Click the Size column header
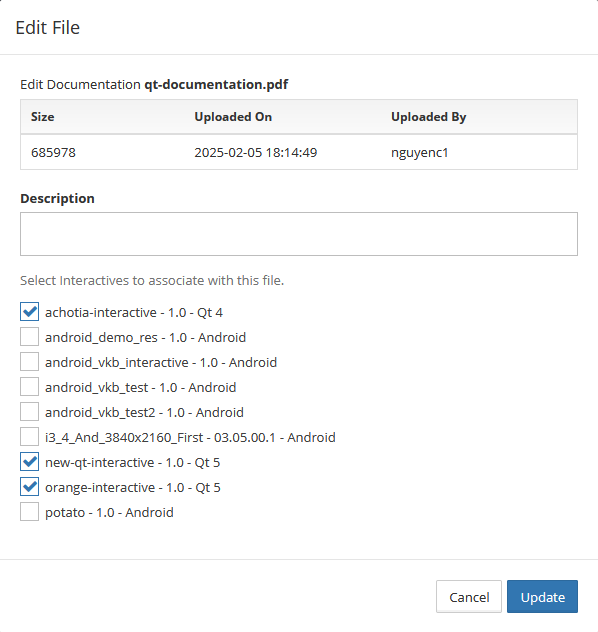The height and width of the screenshot is (632, 598). (43, 117)
